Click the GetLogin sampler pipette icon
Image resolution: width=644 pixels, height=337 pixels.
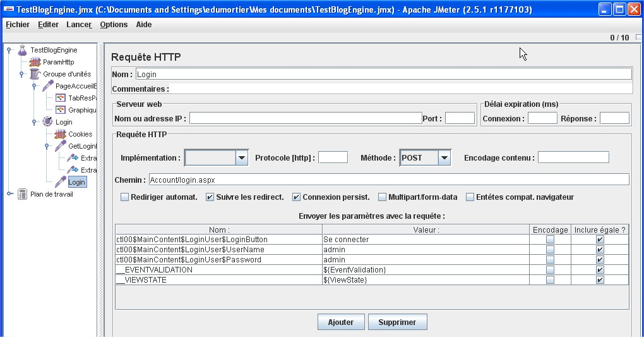click(x=61, y=146)
